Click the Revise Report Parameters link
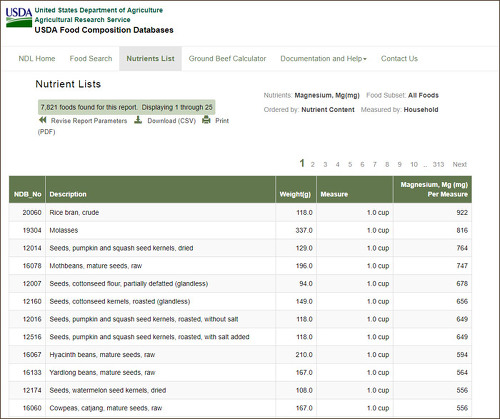The image size is (500, 419). click(89, 121)
